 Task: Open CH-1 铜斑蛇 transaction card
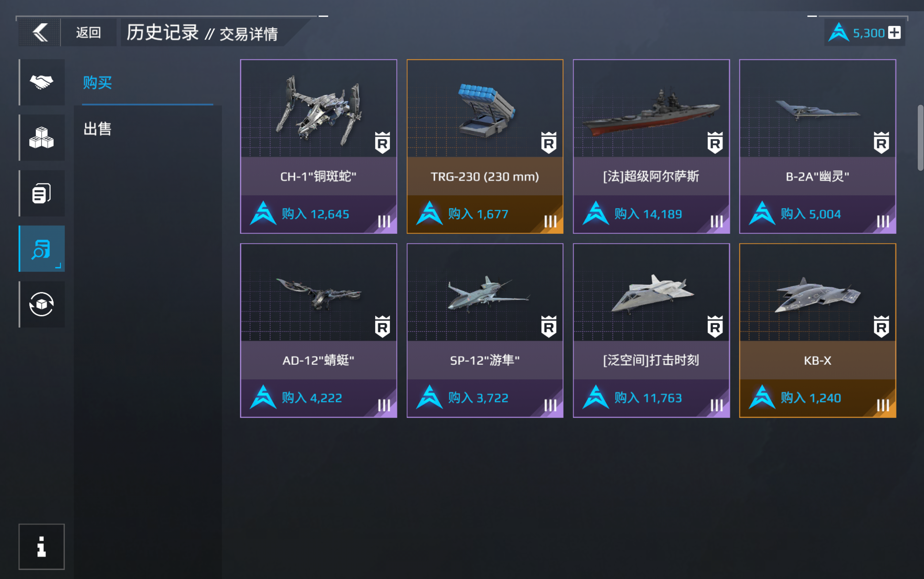point(319,146)
